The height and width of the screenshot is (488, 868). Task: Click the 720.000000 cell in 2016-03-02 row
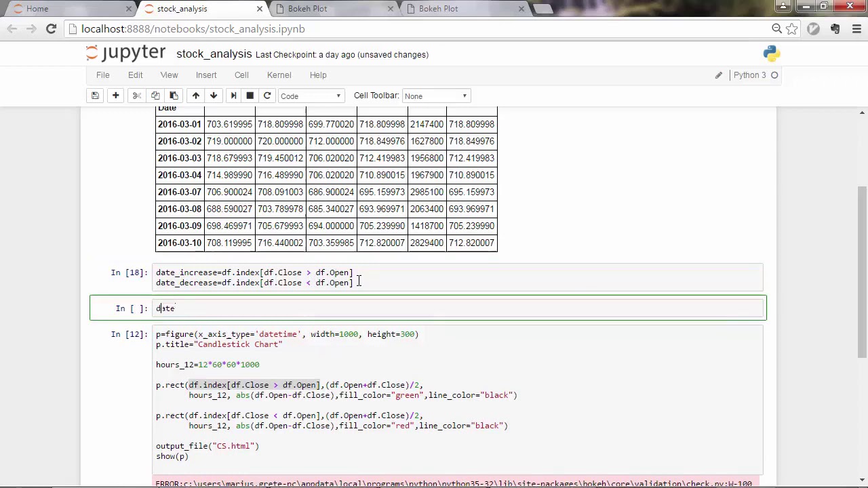coord(280,142)
